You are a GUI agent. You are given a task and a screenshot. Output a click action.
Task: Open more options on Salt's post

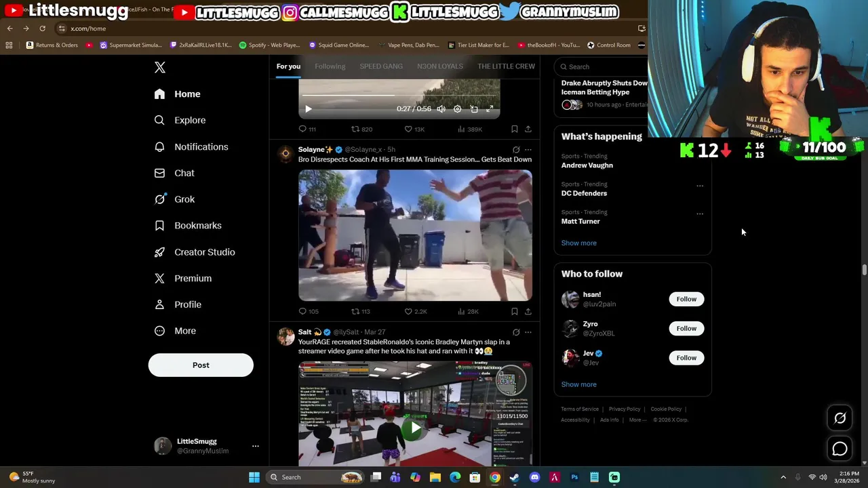(528, 332)
